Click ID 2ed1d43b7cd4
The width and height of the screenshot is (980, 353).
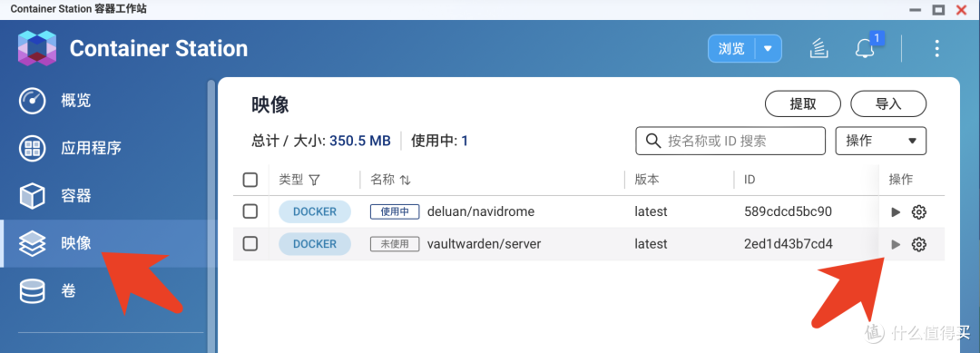point(789,244)
